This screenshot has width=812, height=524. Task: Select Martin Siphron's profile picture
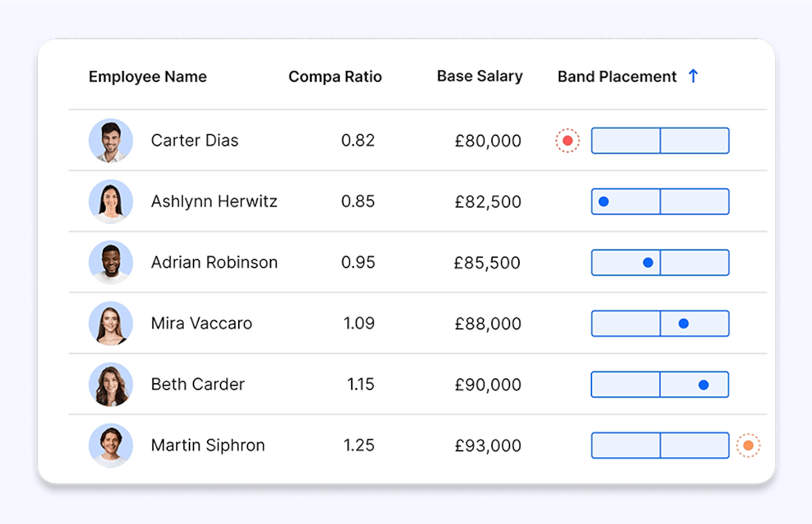click(x=111, y=445)
